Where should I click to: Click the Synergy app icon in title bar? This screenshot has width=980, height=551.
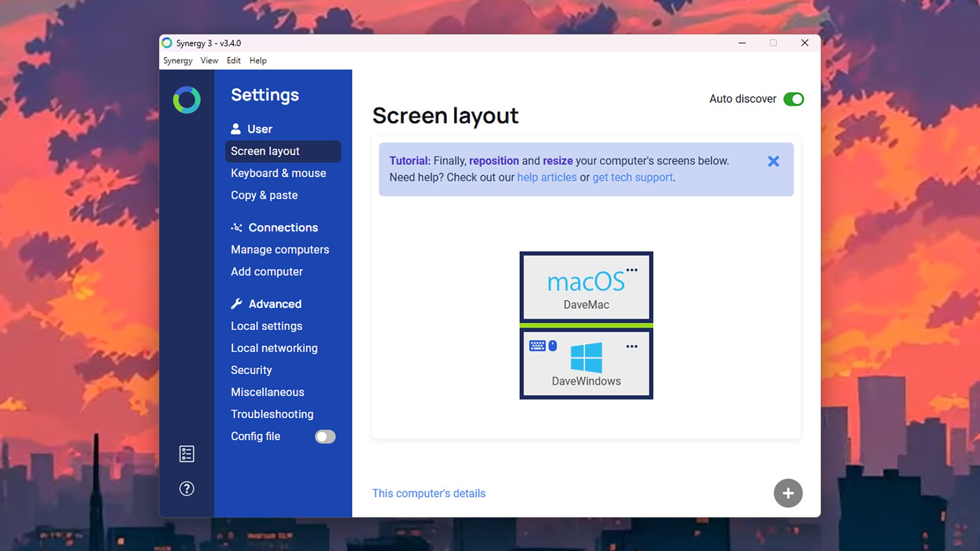click(x=167, y=43)
